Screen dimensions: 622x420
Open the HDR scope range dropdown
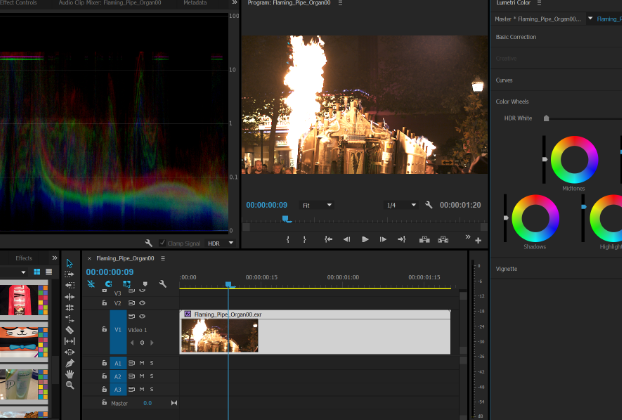click(x=220, y=243)
